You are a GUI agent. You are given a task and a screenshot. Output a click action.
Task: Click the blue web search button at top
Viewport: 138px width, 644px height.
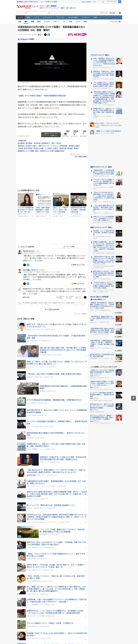tap(120, 2)
